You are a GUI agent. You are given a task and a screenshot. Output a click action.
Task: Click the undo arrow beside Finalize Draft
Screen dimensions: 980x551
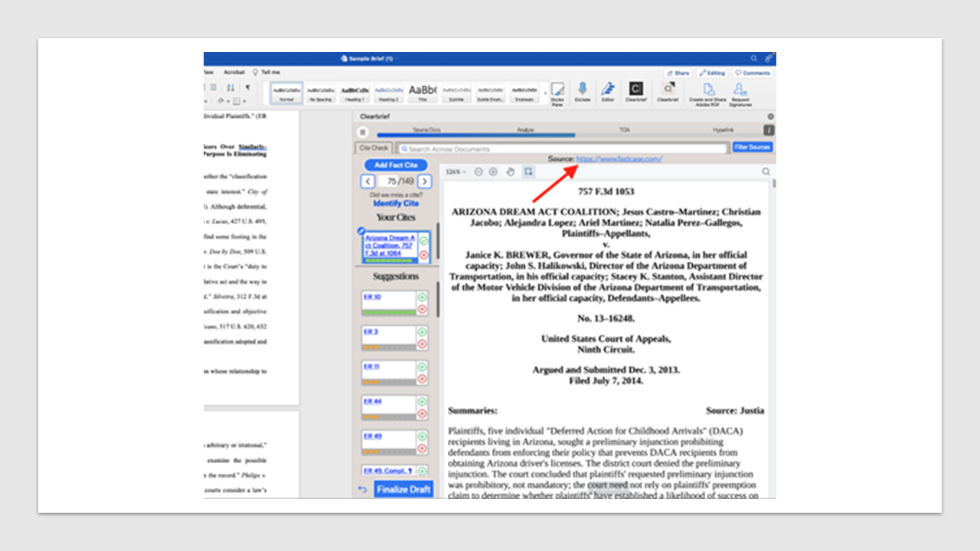(363, 490)
